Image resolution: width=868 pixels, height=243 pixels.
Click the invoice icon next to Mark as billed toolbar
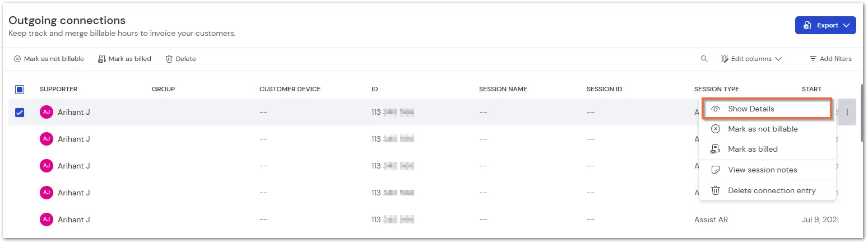coord(102,59)
